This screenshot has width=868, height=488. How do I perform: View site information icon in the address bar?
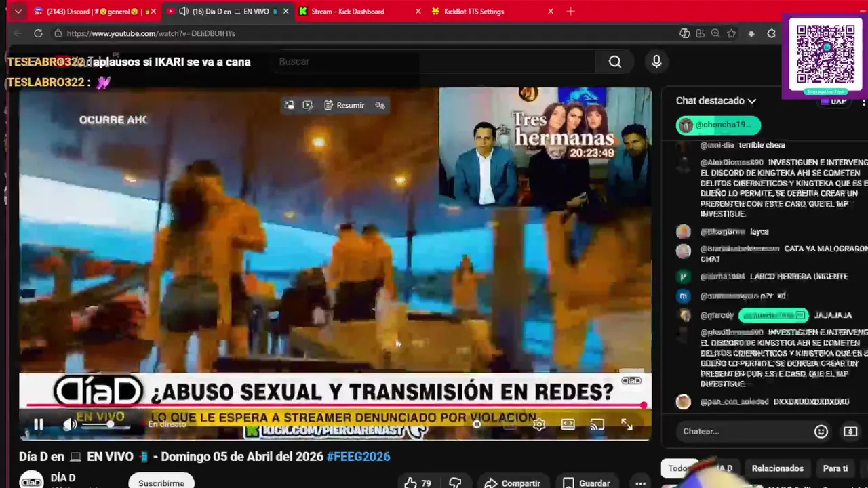58,33
